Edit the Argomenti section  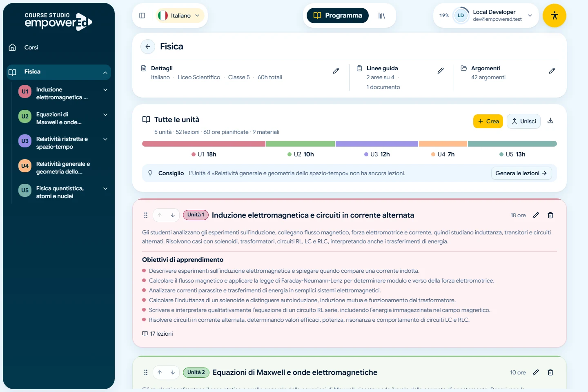click(552, 71)
